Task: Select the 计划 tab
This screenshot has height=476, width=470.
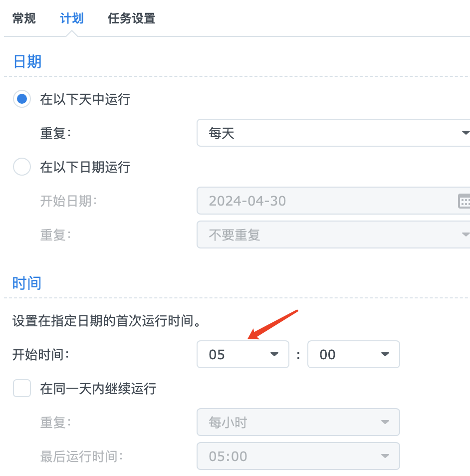Action: pos(71,18)
